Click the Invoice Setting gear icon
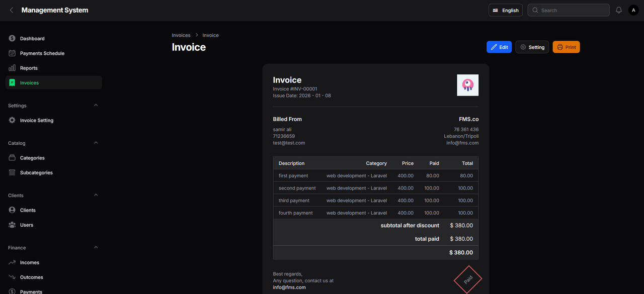 pyautogui.click(x=12, y=120)
